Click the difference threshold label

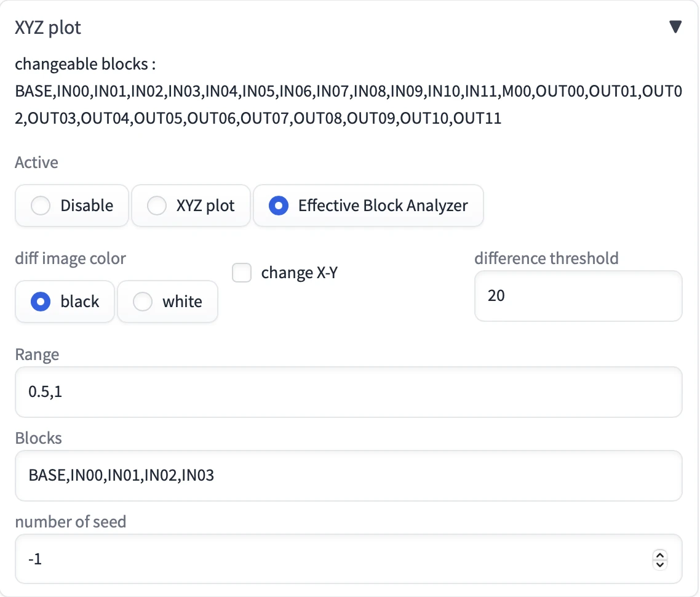click(546, 258)
